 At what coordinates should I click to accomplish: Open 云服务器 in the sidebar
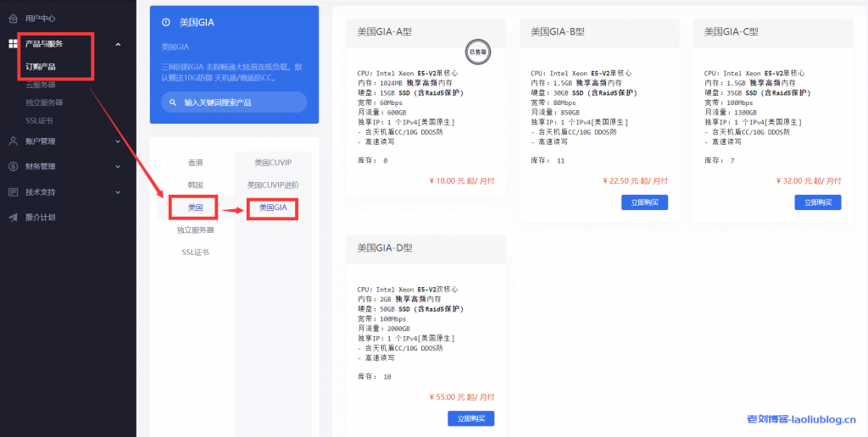coord(41,85)
